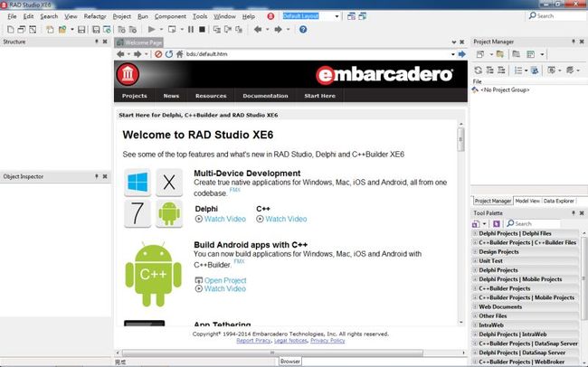588x367 pixels.
Task: Click the welcome page vertical scrollbar thumb
Action: (460, 139)
